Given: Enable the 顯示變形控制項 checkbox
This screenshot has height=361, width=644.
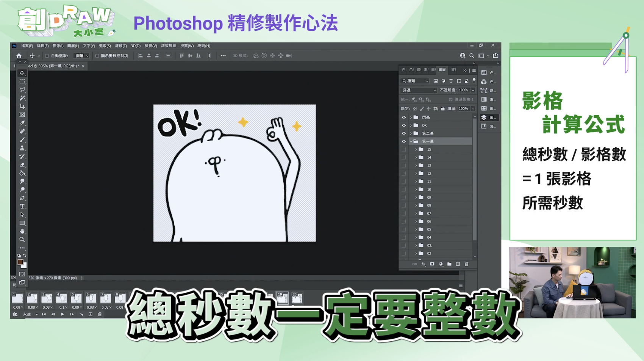Looking at the screenshot, I should 97,56.
